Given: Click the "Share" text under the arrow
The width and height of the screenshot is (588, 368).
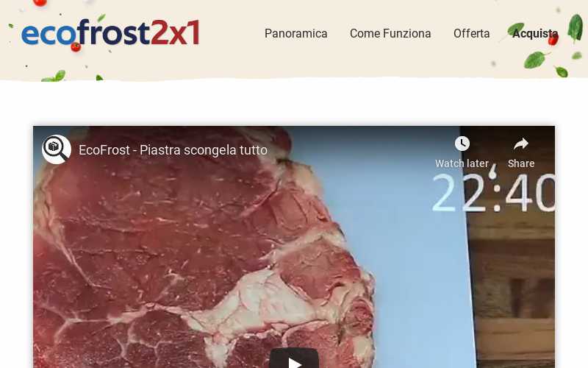Looking at the screenshot, I should pos(521,163).
